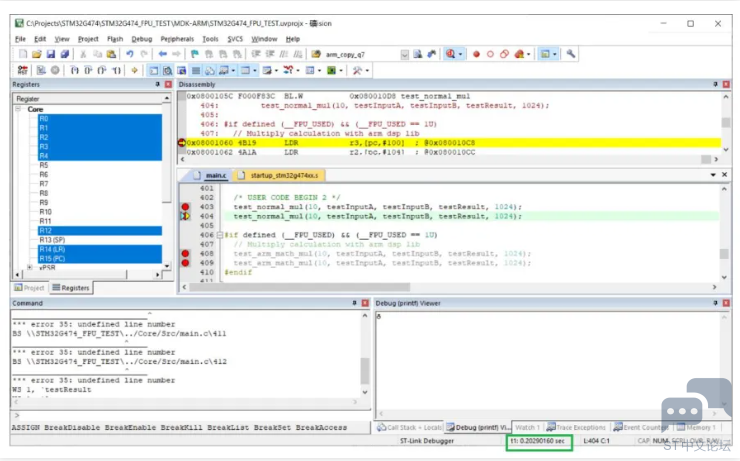Click the Step Into braces icon
Image resolution: width=740 pixels, height=461 pixels.
coord(74,70)
